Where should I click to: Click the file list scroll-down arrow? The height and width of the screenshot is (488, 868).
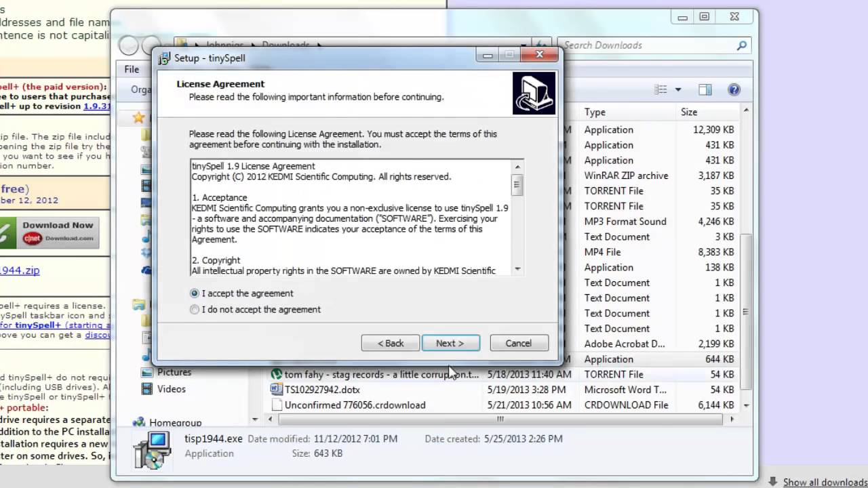pos(746,405)
